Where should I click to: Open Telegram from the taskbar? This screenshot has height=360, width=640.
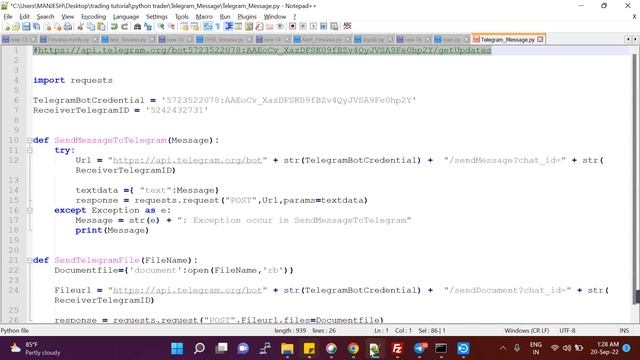pyautogui.click(x=420, y=349)
